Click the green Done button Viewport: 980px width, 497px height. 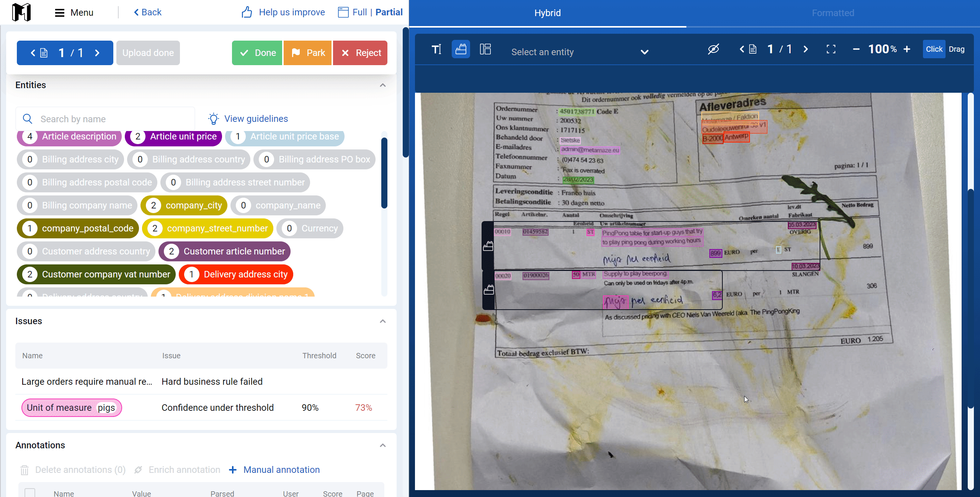click(x=257, y=53)
